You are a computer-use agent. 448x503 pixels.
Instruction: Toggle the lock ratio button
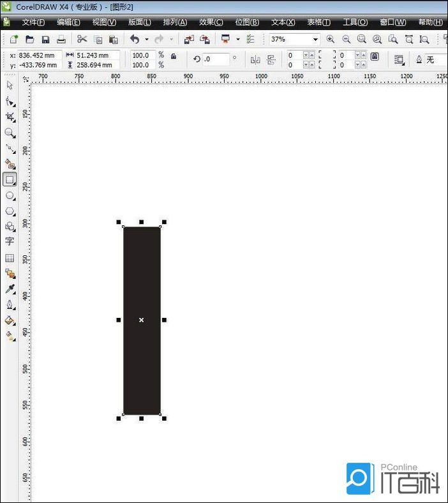(x=174, y=56)
